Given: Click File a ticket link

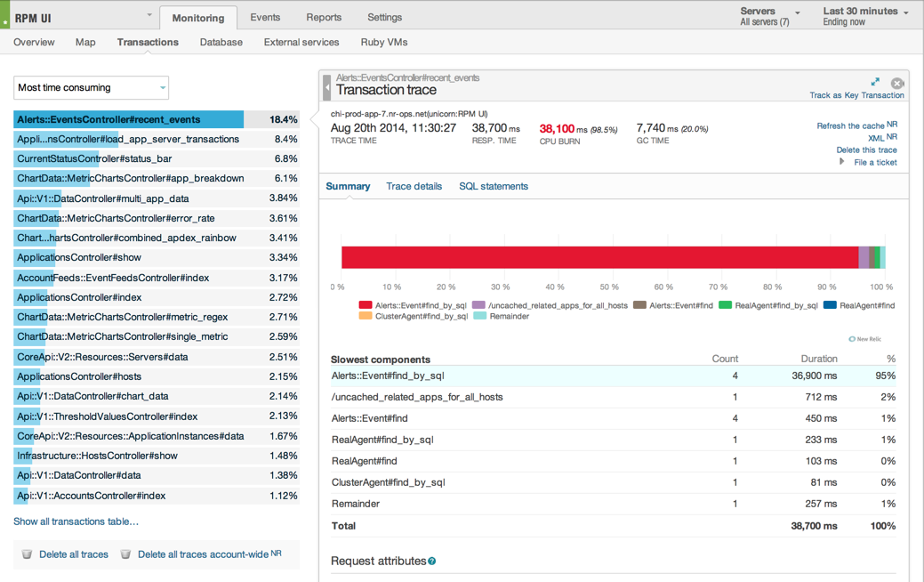Looking at the screenshot, I should click(x=875, y=162).
